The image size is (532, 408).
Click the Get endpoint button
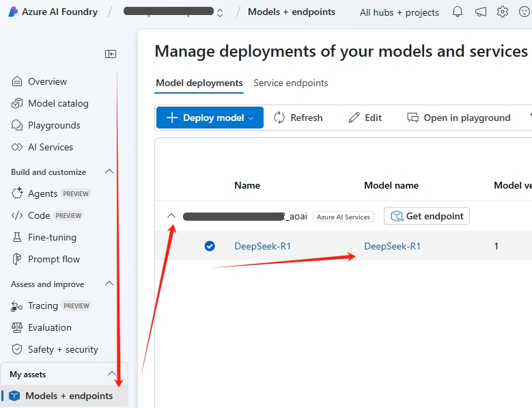coord(427,216)
